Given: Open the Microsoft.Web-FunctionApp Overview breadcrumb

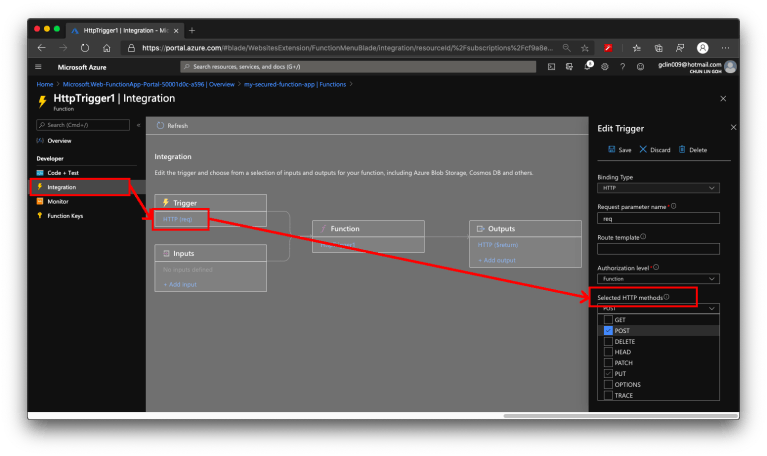Looking at the screenshot, I should pos(149,84).
